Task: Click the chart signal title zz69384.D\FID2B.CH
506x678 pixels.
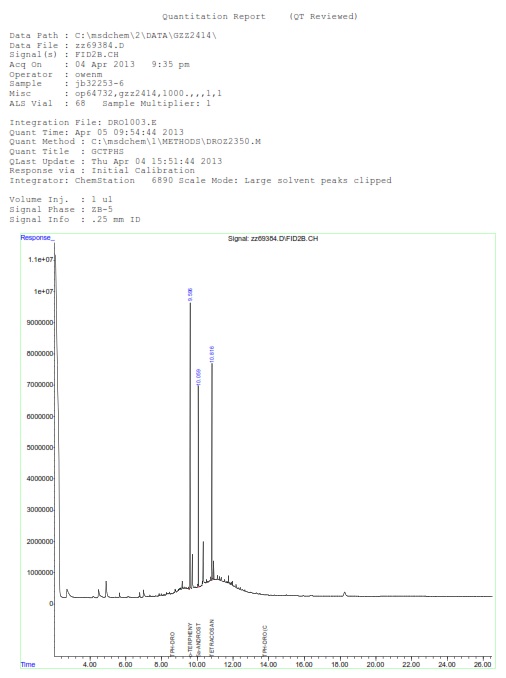Action: [x=273, y=239]
